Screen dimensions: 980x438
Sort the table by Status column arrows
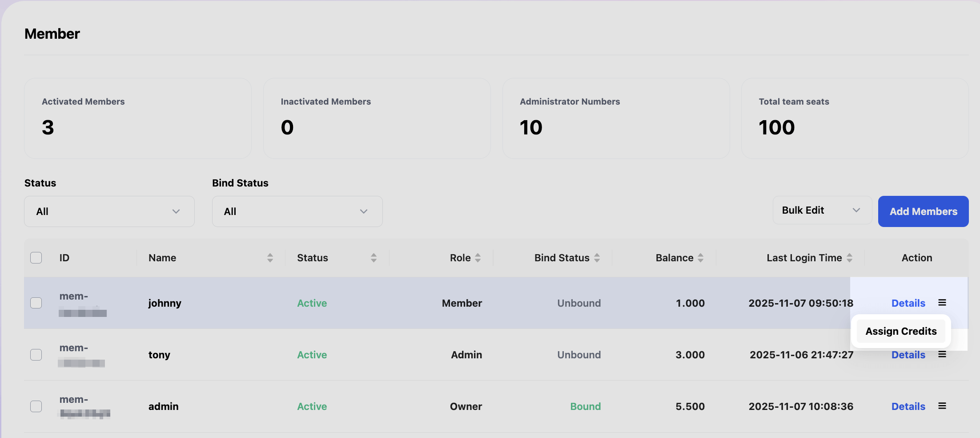pyautogui.click(x=374, y=258)
